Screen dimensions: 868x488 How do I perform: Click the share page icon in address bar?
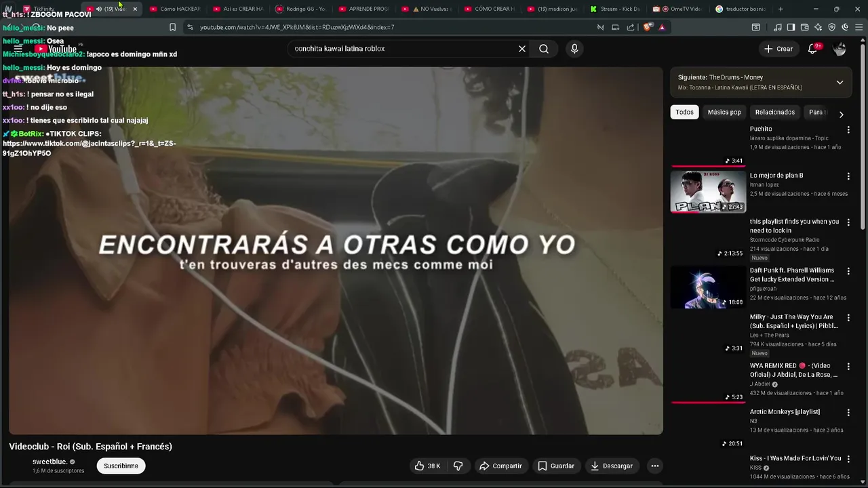(x=631, y=27)
